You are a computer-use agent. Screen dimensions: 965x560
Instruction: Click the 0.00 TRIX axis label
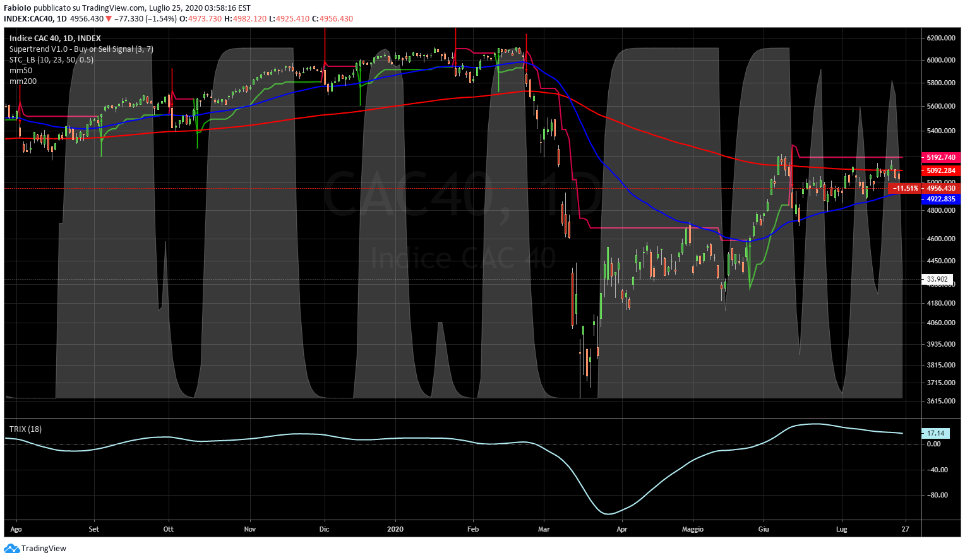[x=933, y=444]
